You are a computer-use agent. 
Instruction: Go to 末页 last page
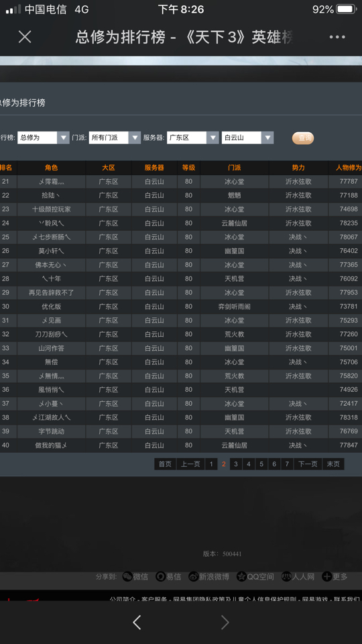point(333,464)
